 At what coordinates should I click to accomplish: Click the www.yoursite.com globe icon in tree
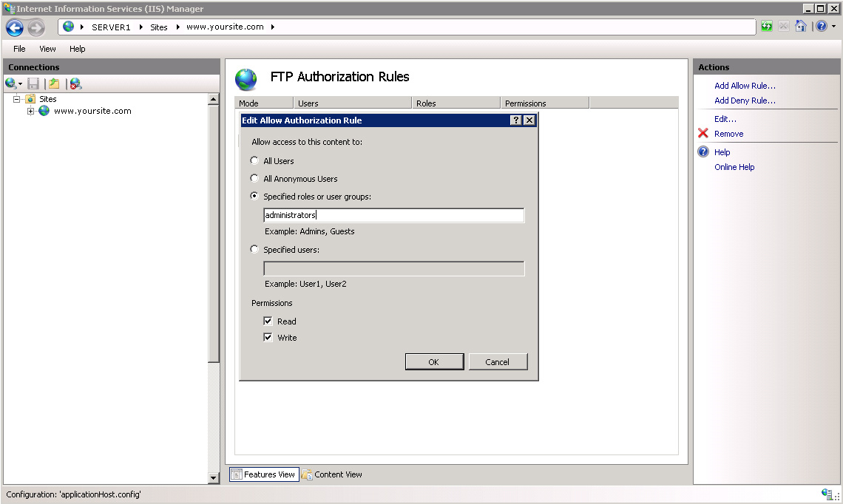(44, 111)
